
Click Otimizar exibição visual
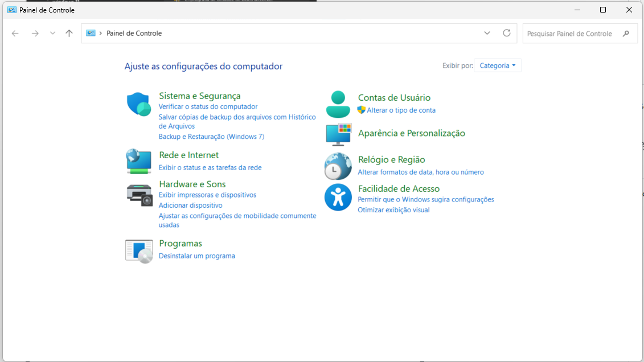tap(393, 209)
